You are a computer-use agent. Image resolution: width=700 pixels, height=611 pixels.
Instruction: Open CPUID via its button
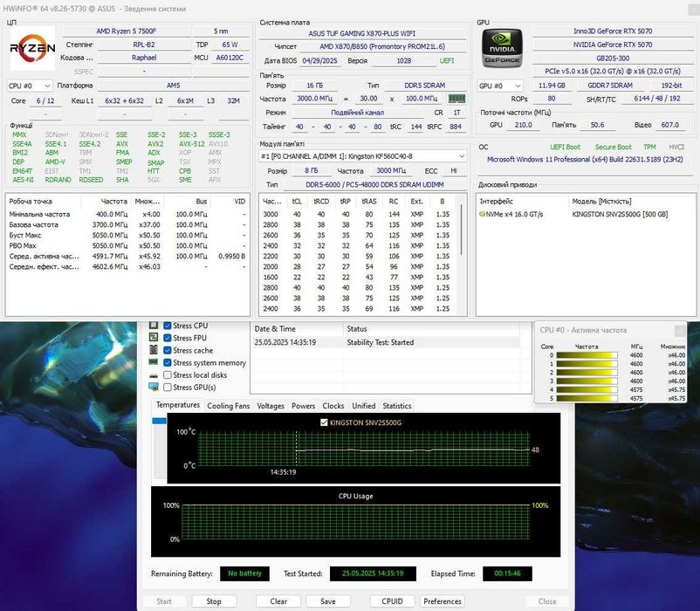pyautogui.click(x=393, y=601)
